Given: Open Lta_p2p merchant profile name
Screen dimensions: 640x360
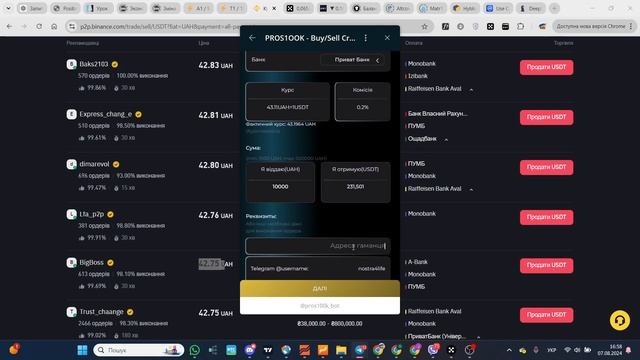Looking at the screenshot, I should (91, 214).
